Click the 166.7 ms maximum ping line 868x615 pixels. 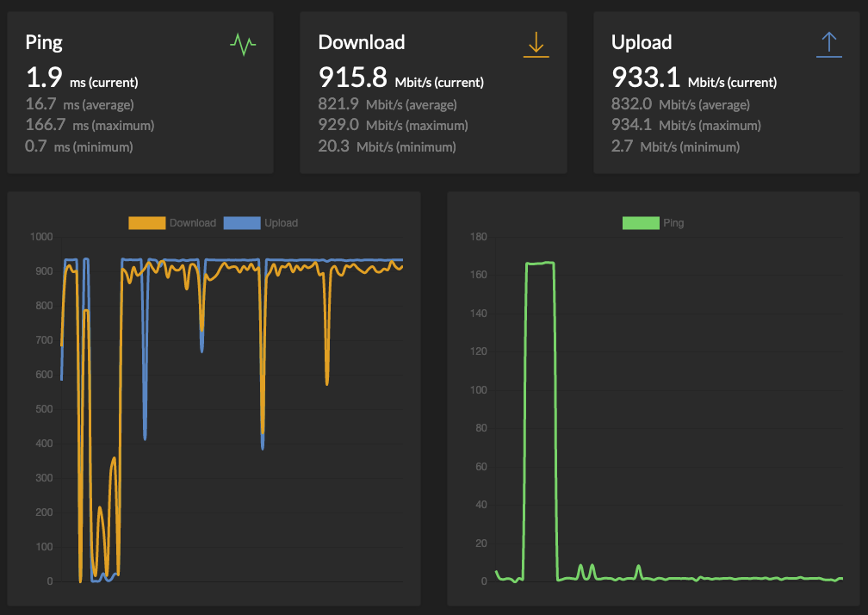pyautogui.click(x=90, y=126)
